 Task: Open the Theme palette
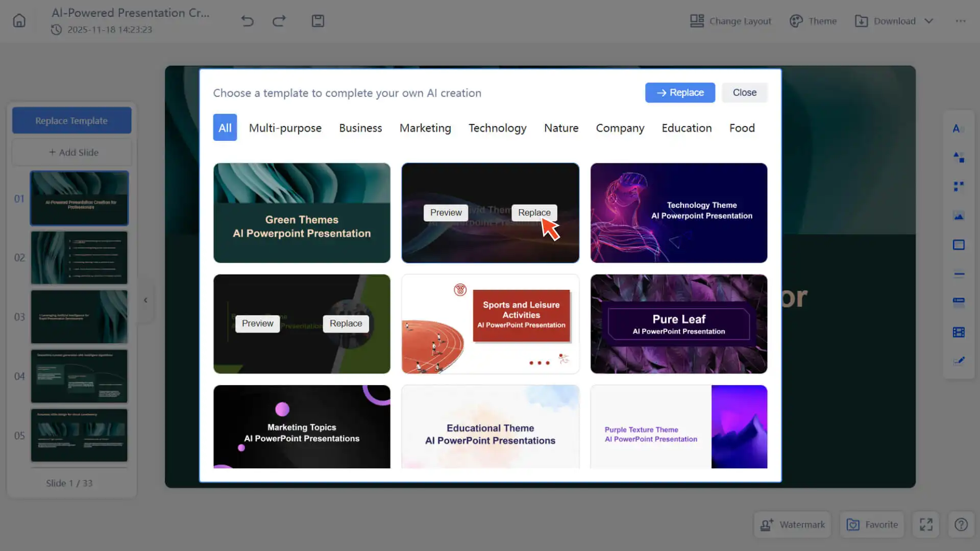(813, 21)
